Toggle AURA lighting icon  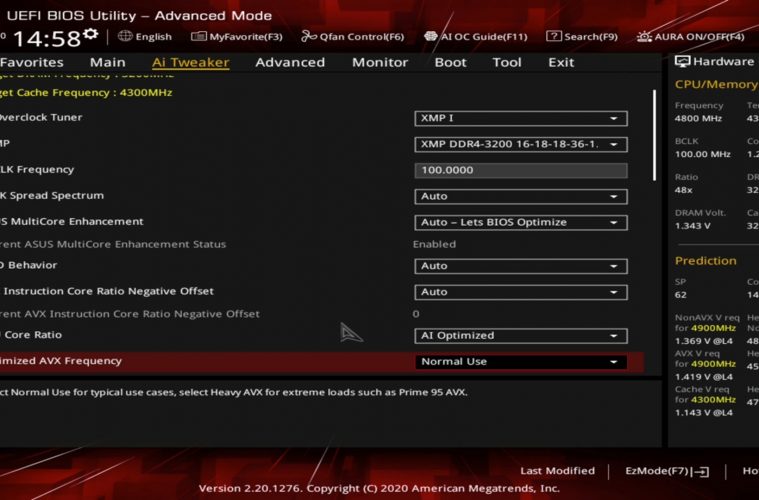pyautogui.click(x=644, y=36)
